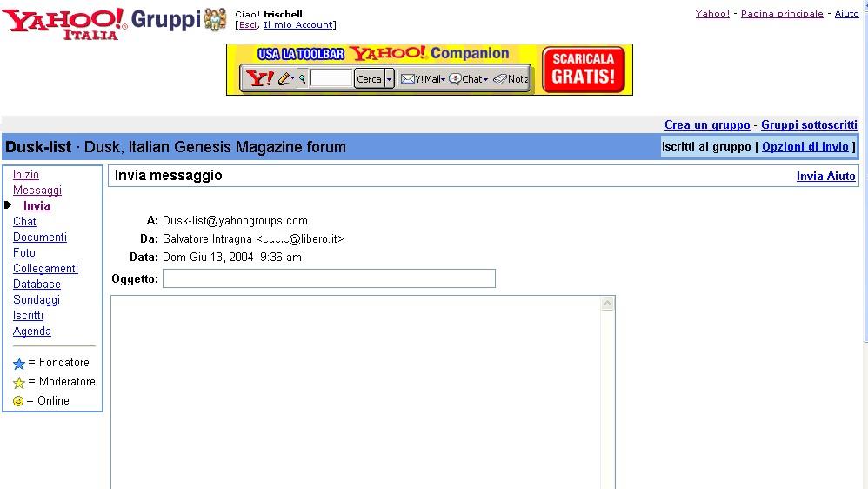Click the Scaricala Gratis! button
The height and width of the screenshot is (489, 868).
tap(584, 70)
